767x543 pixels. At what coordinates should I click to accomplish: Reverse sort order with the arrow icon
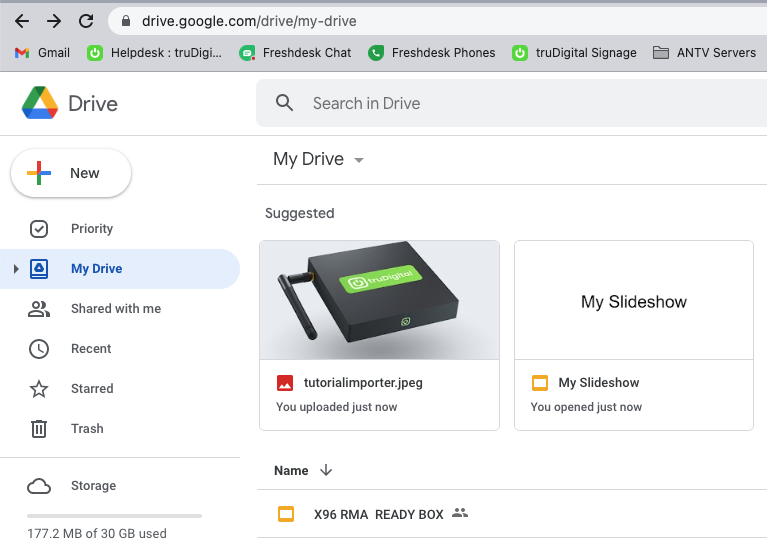[x=326, y=471]
